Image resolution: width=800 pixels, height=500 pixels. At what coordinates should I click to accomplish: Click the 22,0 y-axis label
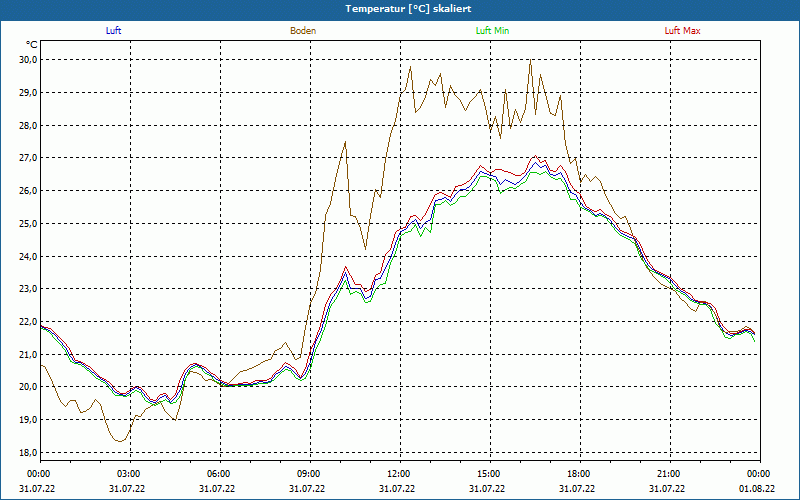(28, 321)
